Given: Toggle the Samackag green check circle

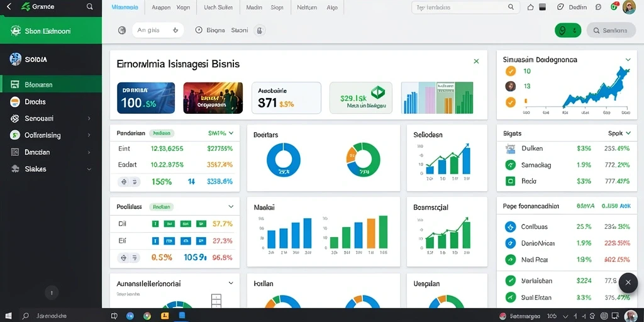Looking at the screenshot, I should click(510, 165).
